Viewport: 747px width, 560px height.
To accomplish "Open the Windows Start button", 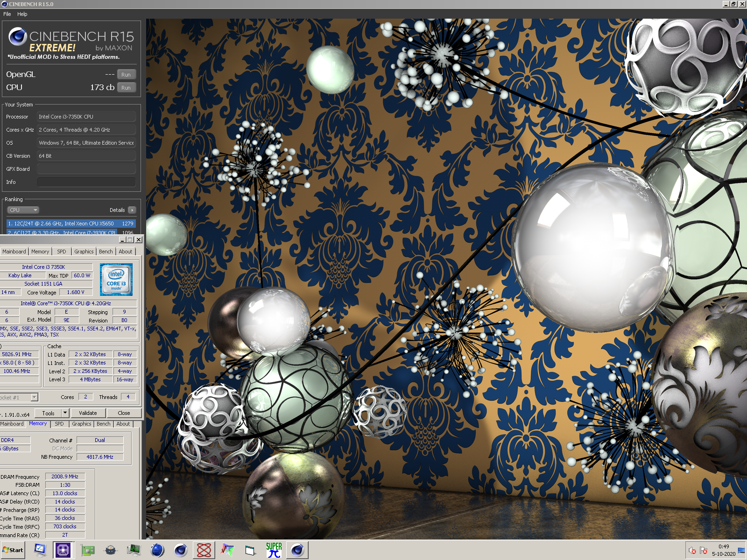I will click(13, 550).
